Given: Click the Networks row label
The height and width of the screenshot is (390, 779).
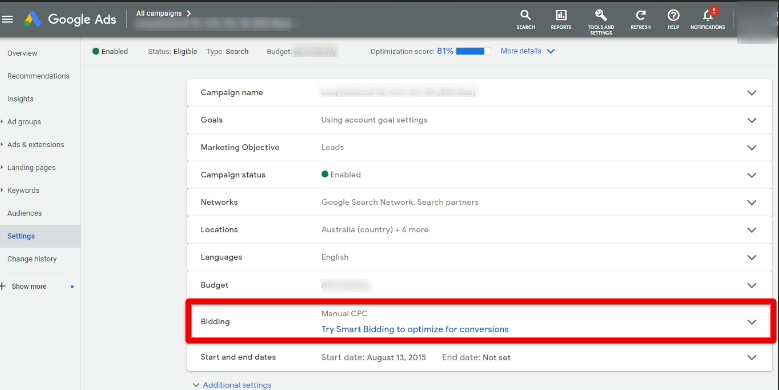Looking at the screenshot, I should click(x=219, y=202).
